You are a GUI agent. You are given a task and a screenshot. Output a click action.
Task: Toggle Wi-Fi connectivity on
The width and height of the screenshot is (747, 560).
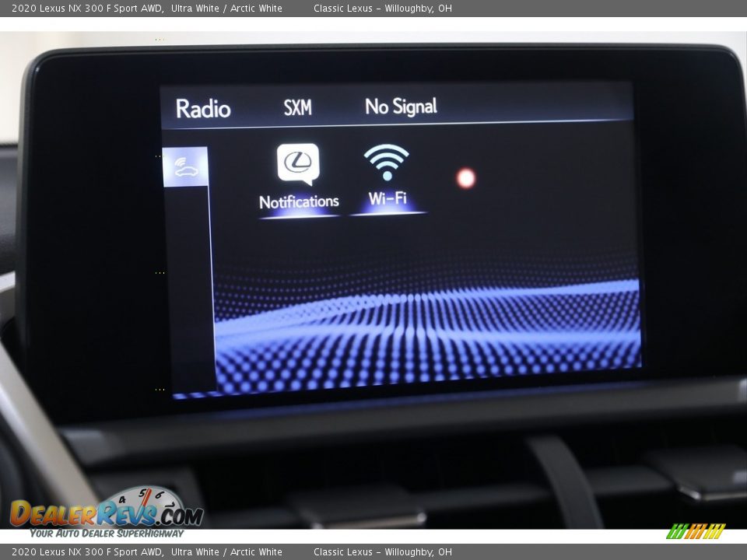(x=389, y=175)
